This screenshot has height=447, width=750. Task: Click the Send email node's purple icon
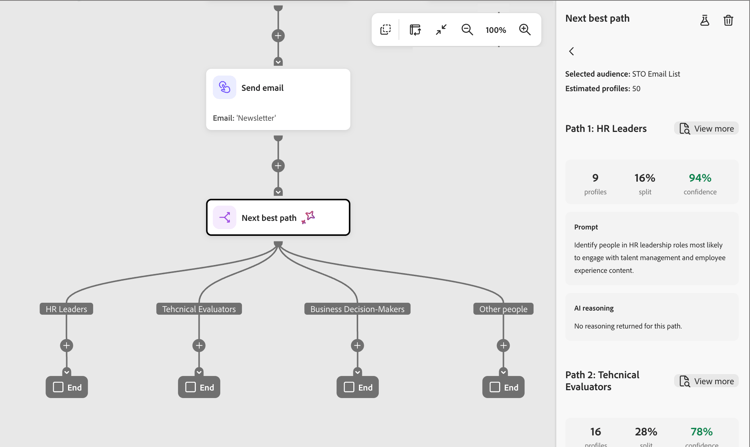tap(224, 87)
